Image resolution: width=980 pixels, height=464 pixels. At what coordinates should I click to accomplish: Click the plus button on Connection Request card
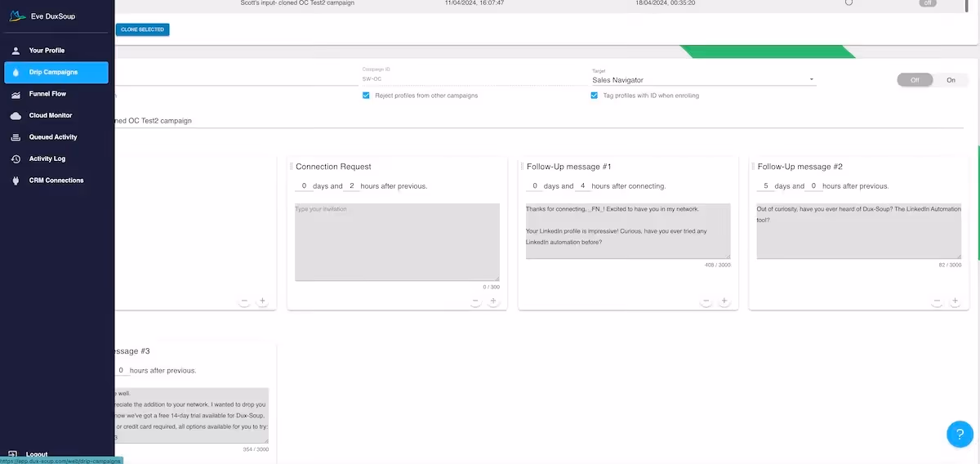[x=493, y=301]
